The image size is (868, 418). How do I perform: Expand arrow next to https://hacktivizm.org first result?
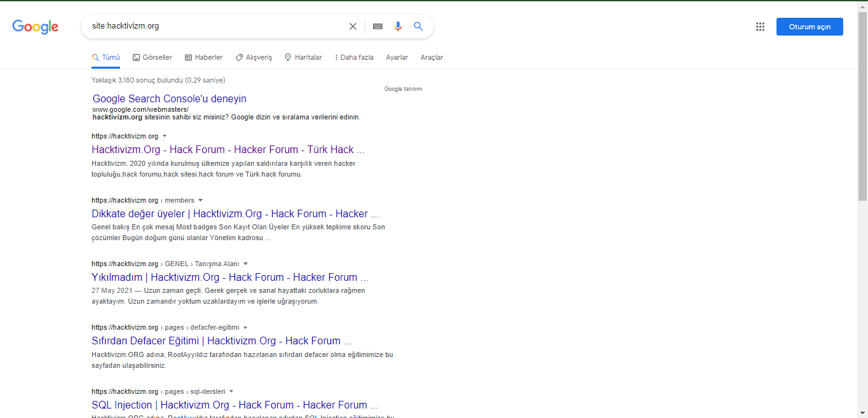165,136
